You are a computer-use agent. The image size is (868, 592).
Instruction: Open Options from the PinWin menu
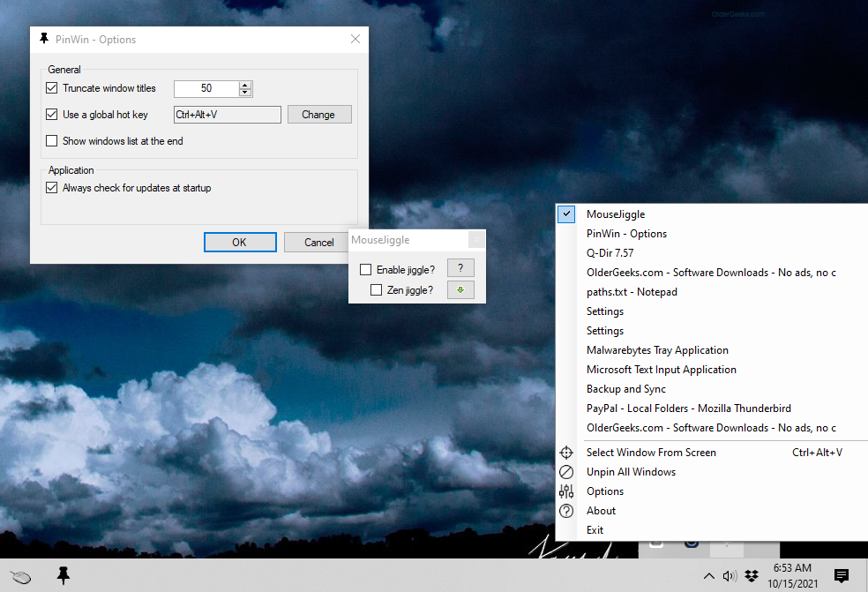pos(712,491)
